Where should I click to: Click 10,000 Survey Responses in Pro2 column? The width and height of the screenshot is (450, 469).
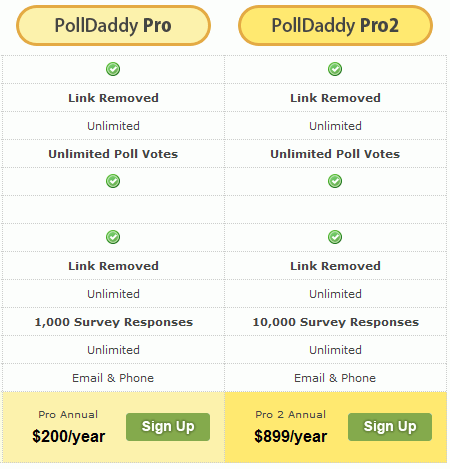coord(336,322)
